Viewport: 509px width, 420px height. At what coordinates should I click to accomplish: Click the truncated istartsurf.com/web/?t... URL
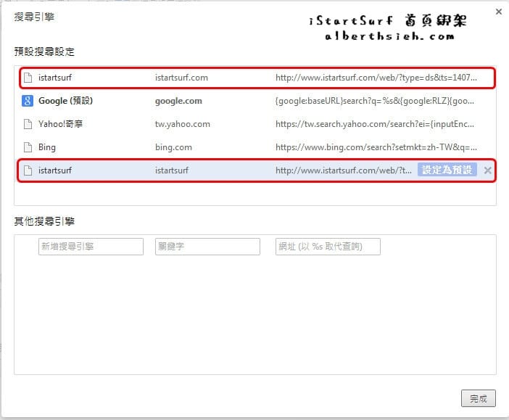344,170
